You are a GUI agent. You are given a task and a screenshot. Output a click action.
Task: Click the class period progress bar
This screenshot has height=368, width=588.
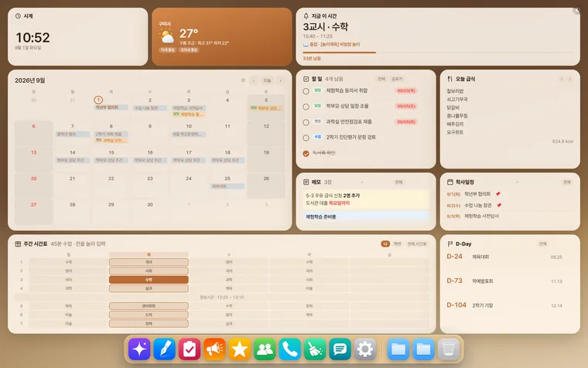tap(438, 53)
